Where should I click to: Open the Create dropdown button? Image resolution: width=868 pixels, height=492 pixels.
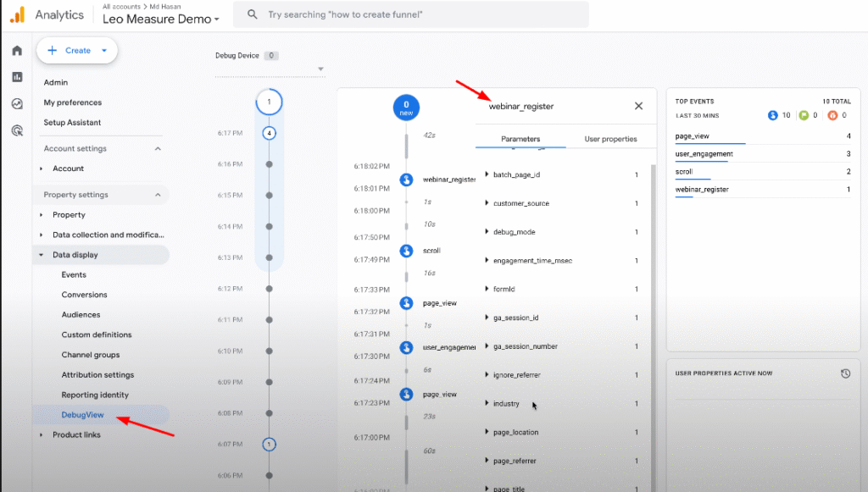click(77, 50)
